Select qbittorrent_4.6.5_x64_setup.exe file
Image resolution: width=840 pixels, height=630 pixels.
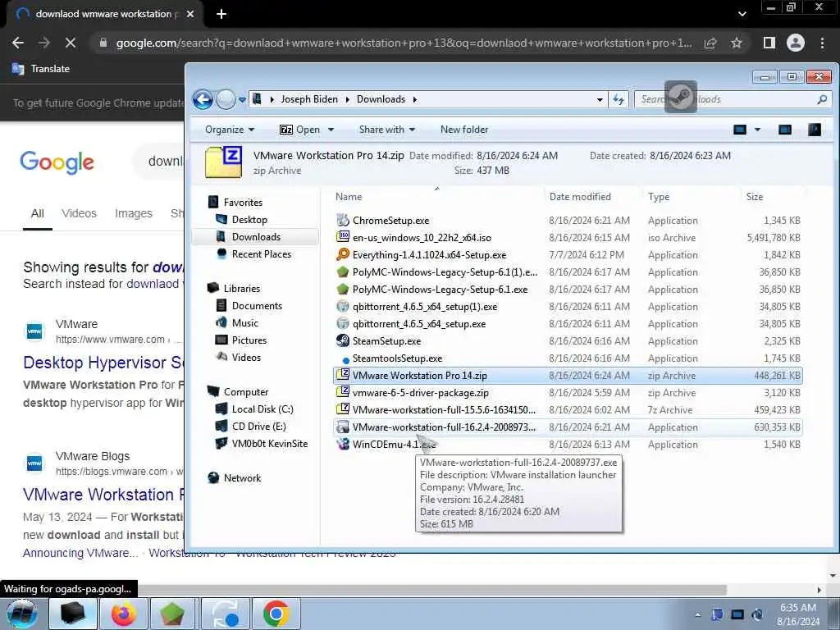coord(419,323)
